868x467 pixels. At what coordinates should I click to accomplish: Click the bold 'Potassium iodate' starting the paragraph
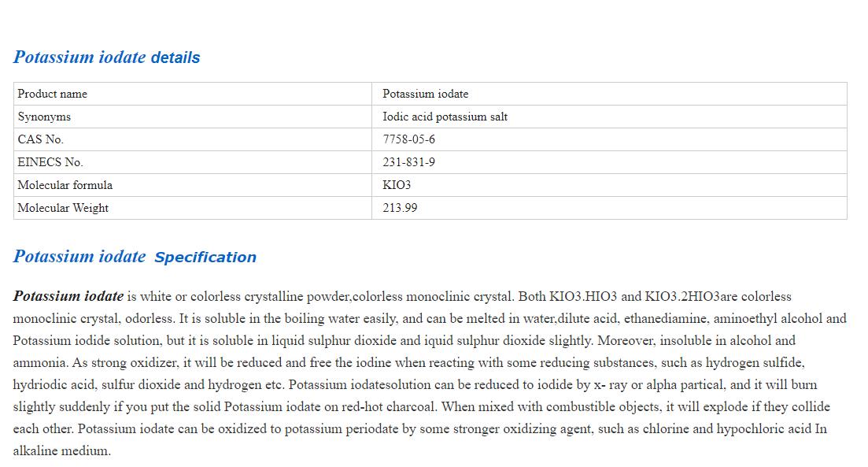[x=68, y=297]
